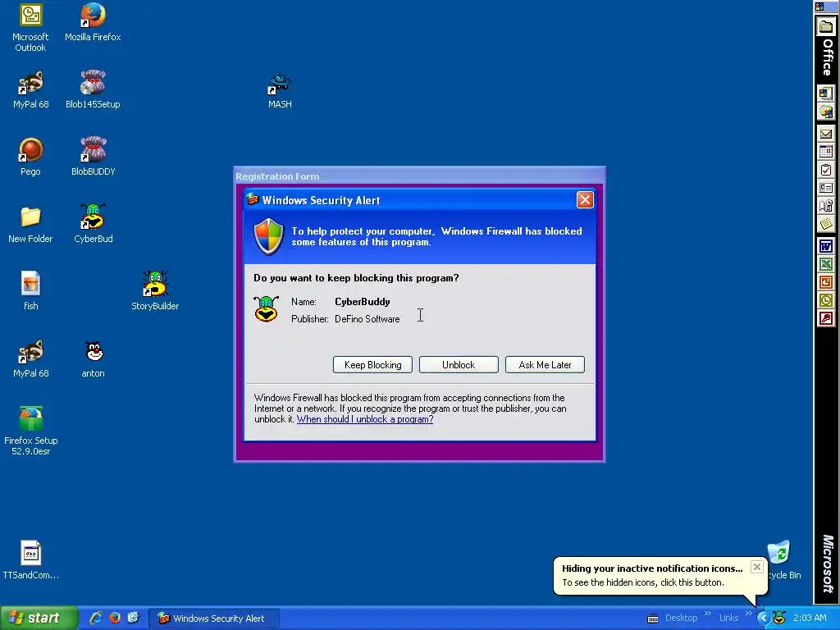
Task: Close the notification icons balloon tip
Action: coord(756,567)
